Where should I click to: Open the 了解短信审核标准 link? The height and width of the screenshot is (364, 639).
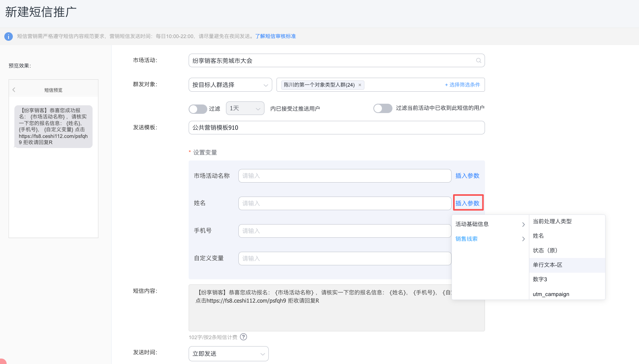(275, 36)
